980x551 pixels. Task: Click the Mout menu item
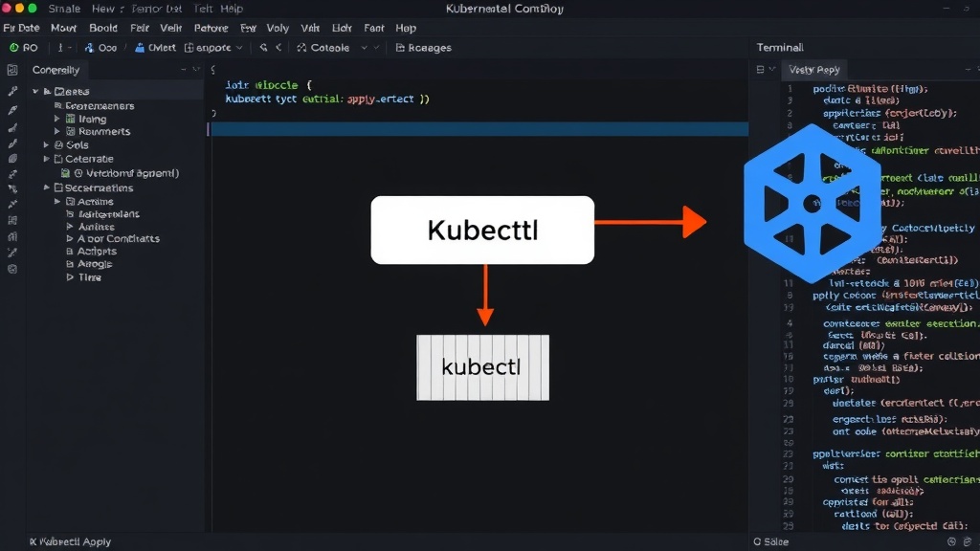63,28
